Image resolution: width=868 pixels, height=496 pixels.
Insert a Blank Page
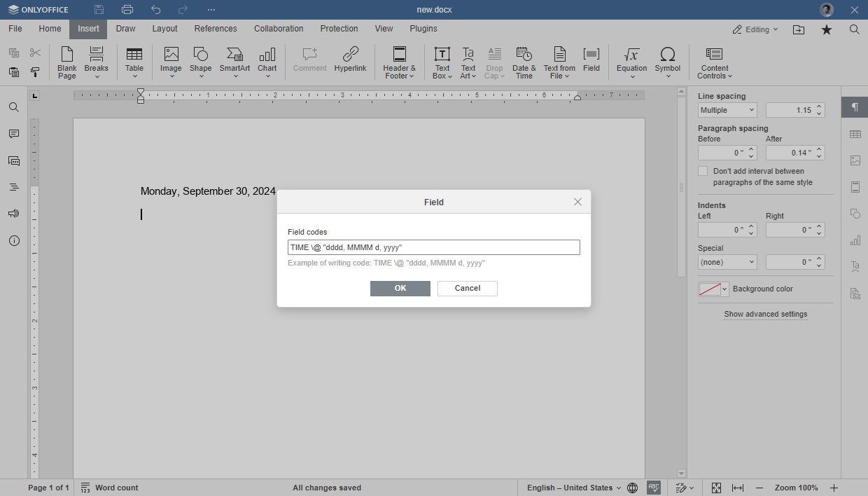pos(67,63)
